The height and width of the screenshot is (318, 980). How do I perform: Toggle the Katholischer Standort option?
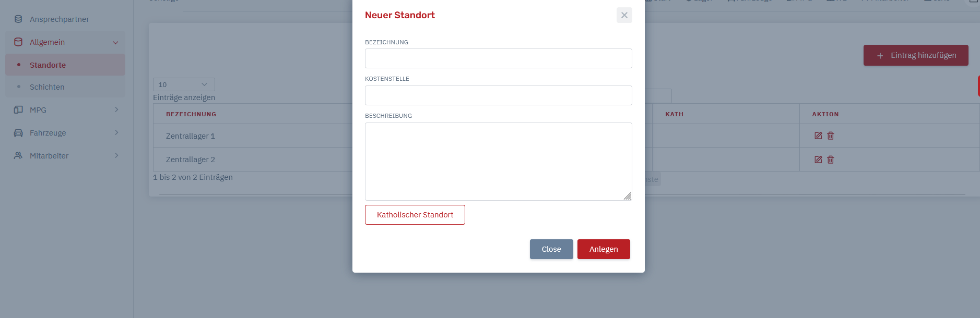(x=415, y=215)
